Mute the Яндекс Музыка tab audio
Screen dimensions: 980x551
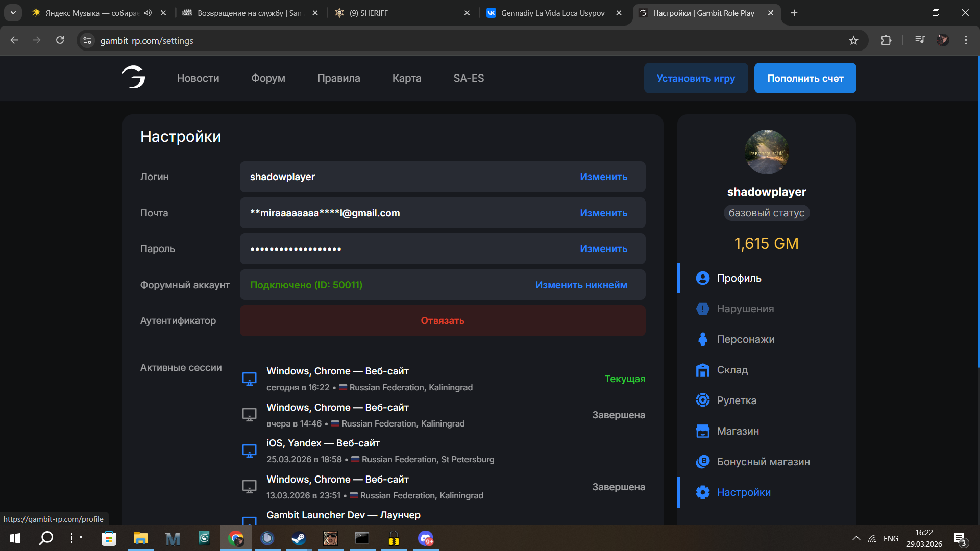[148, 13]
